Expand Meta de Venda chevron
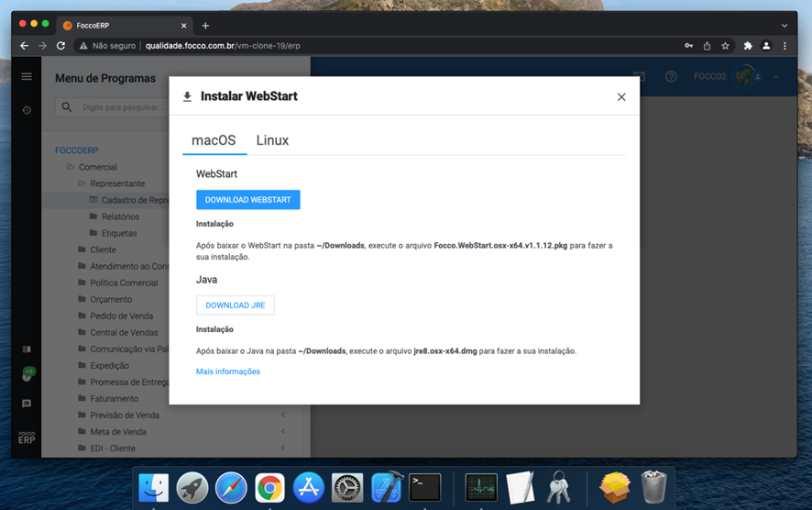This screenshot has width=812, height=510. point(283,431)
